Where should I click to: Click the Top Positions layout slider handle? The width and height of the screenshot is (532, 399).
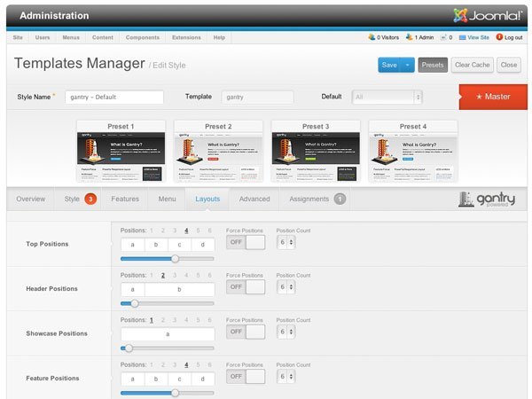(x=175, y=259)
